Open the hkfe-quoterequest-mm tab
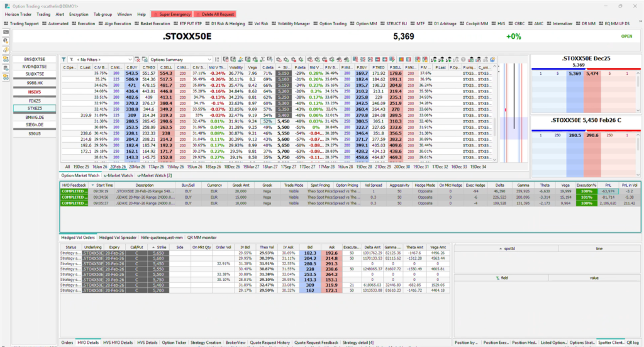Screen dimensions: 644x347 coord(162,238)
